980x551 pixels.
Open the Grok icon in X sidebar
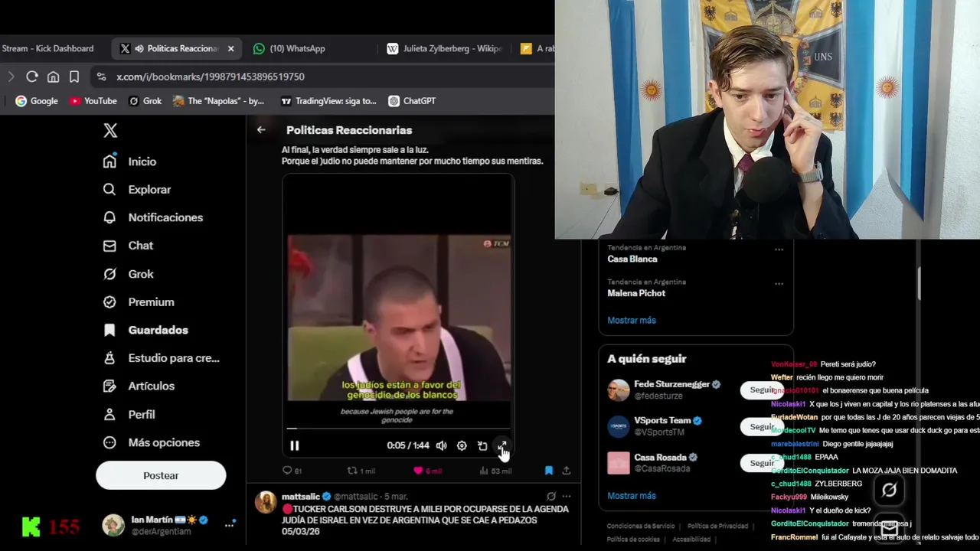coord(109,274)
